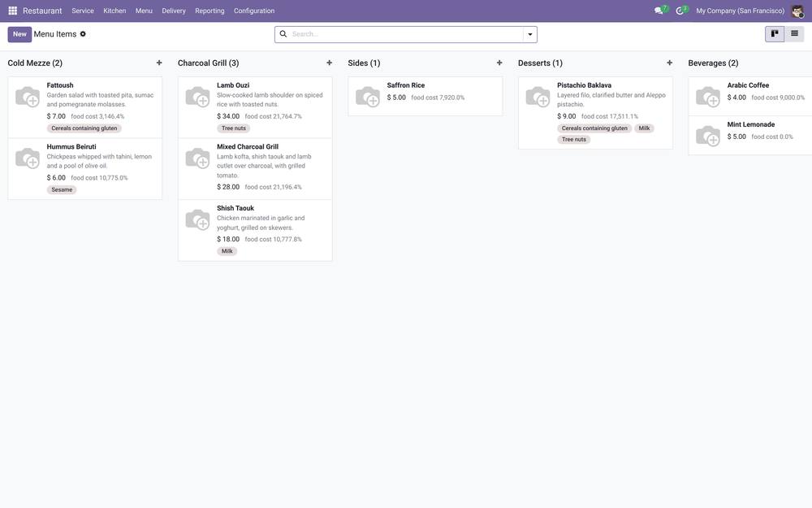This screenshot has height=508, width=812.
Task: Open the Saffron Rice card
Action: (x=425, y=97)
